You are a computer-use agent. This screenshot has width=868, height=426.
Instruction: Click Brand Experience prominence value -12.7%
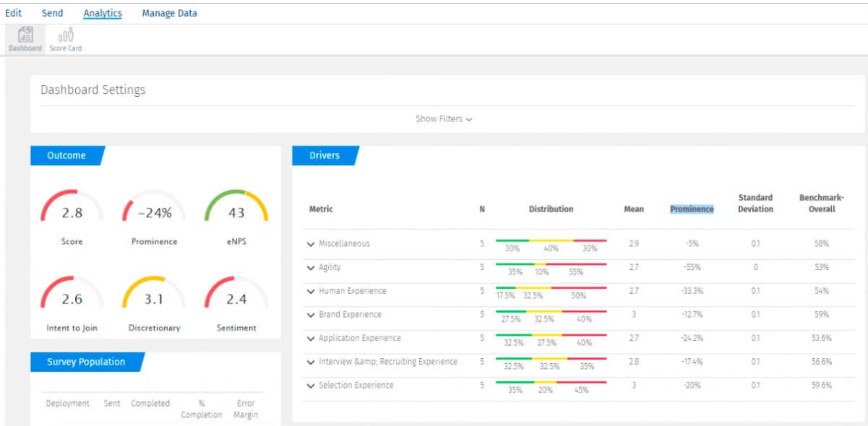[x=692, y=315]
